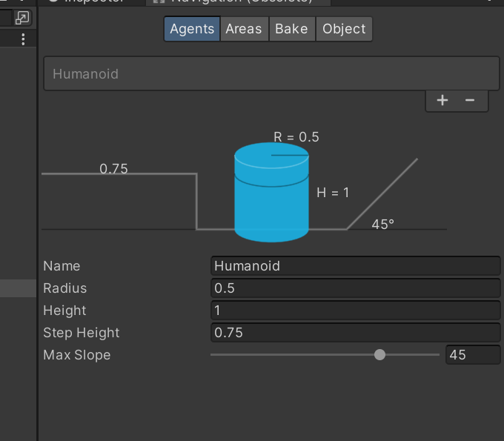Image resolution: width=504 pixels, height=441 pixels.
Task: Click the Name label
Action: [62, 266]
